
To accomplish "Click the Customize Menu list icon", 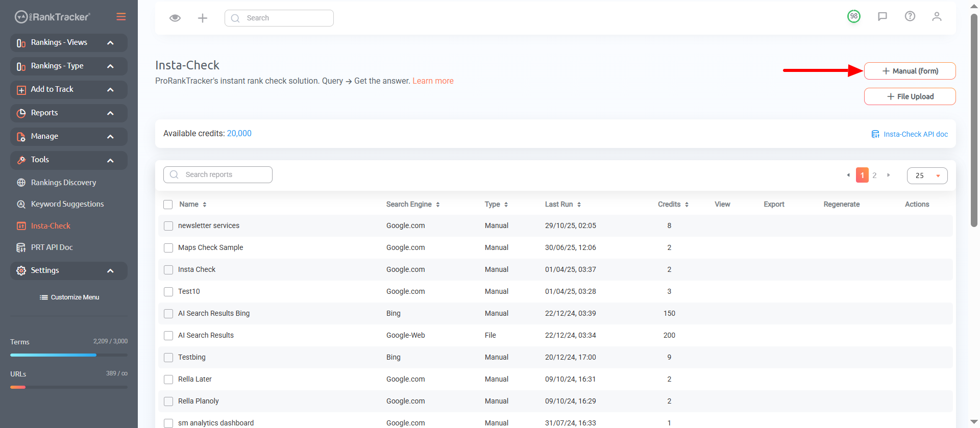I will point(44,297).
